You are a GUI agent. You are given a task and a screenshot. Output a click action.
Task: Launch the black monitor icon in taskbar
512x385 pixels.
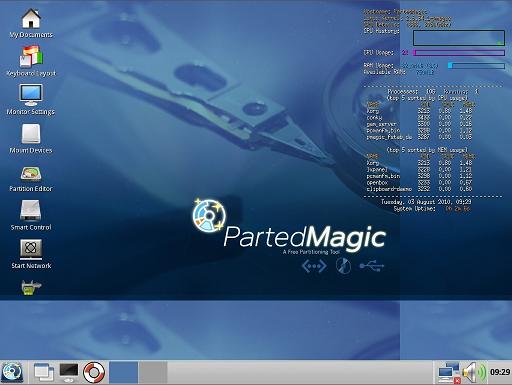click(69, 372)
